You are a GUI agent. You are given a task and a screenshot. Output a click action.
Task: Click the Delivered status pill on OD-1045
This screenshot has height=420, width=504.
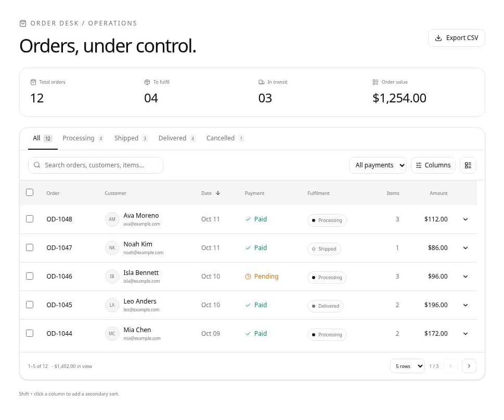coord(325,306)
